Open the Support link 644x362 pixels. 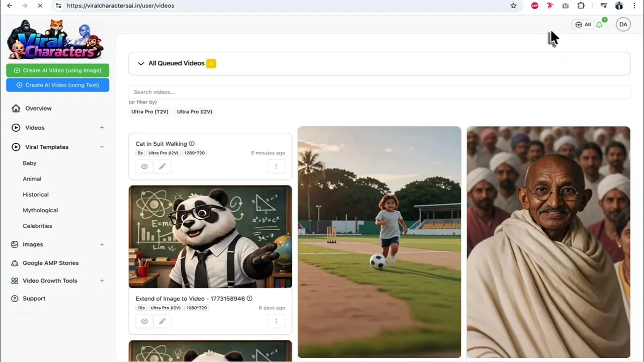click(34, 299)
